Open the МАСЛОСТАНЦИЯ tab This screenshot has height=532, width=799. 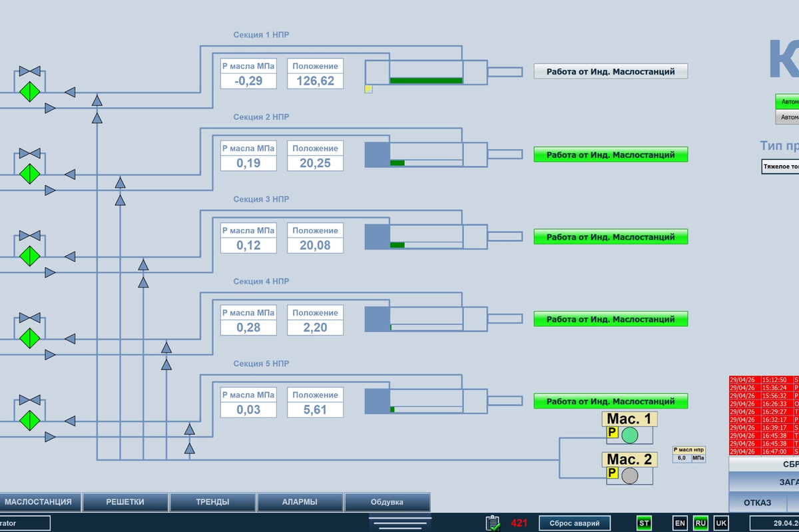point(41,502)
